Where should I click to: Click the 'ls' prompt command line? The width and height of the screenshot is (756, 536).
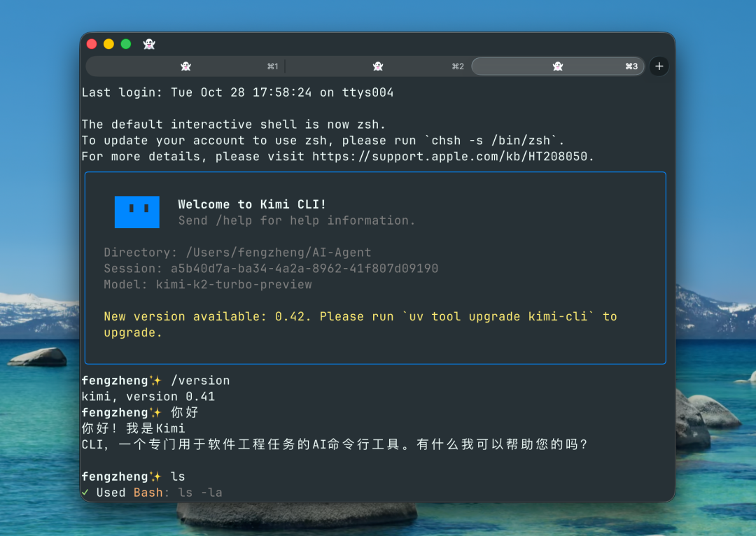pyautogui.click(x=133, y=477)
